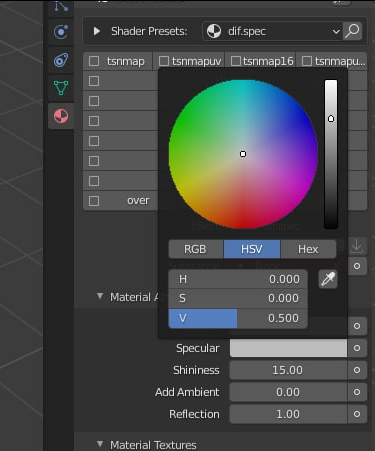Toggle the 'over' checkbox
Viewport: 375px width, 451px height.
[x=94, y=201]
